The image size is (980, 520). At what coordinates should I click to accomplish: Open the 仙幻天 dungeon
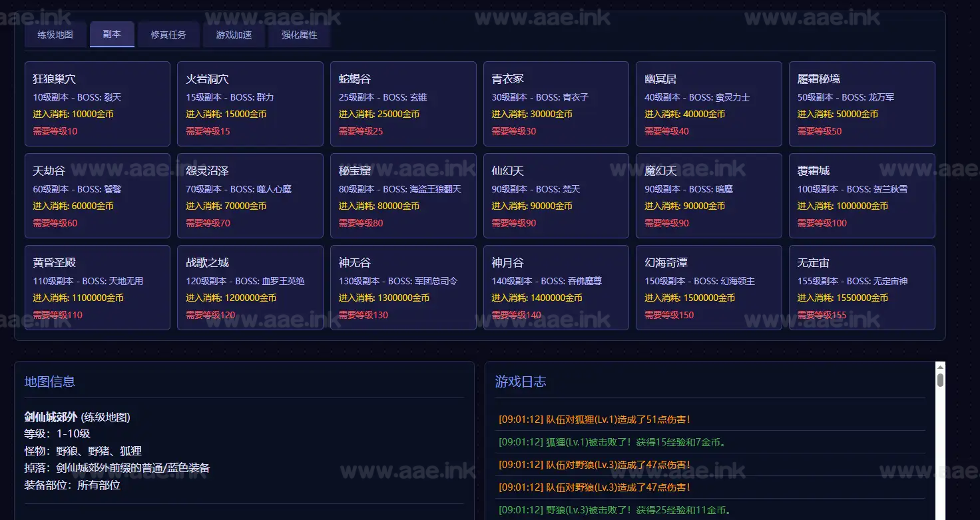click(x=556, y=195)
